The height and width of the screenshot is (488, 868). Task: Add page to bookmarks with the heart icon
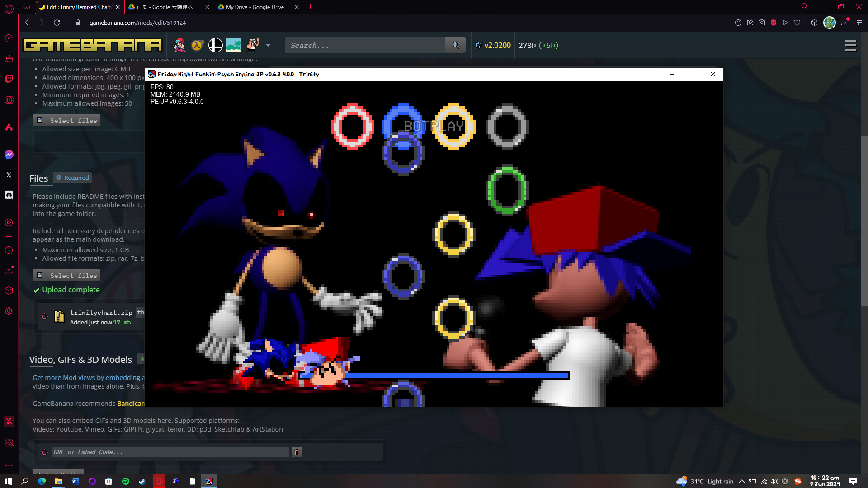pos(797,23)
